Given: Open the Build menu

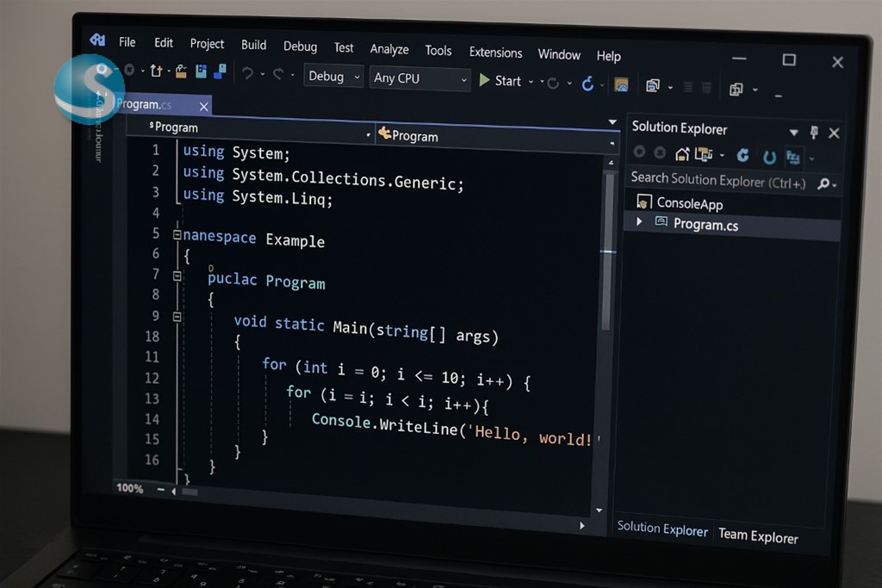Looking at the screenshot, I should click(x=253, y=45).
